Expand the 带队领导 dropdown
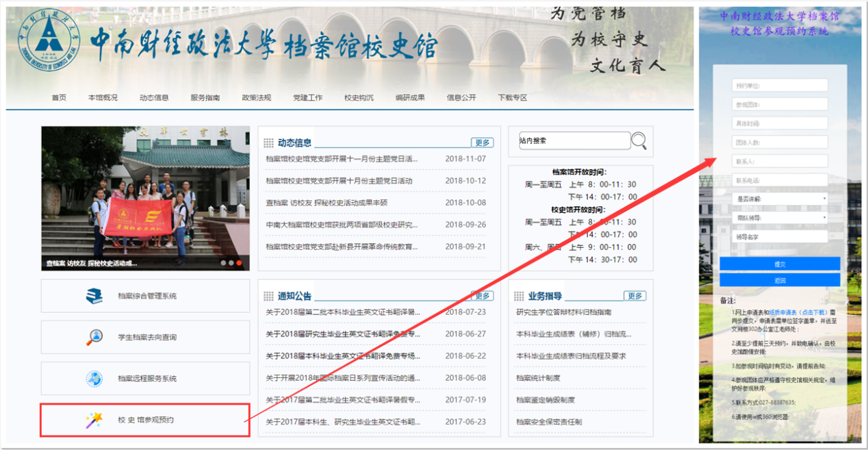 coord(780,218)
